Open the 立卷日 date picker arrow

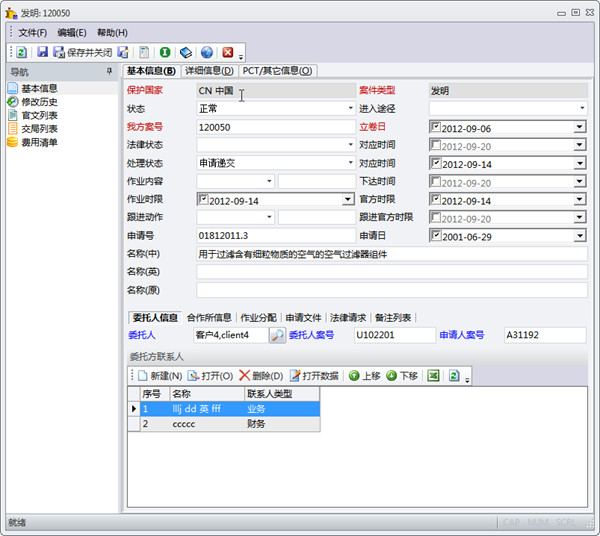point(580,127)
